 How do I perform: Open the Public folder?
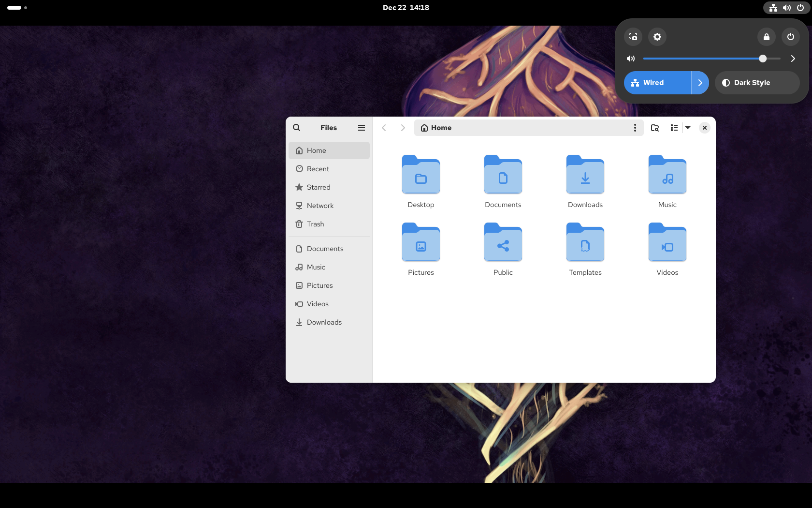503,250
